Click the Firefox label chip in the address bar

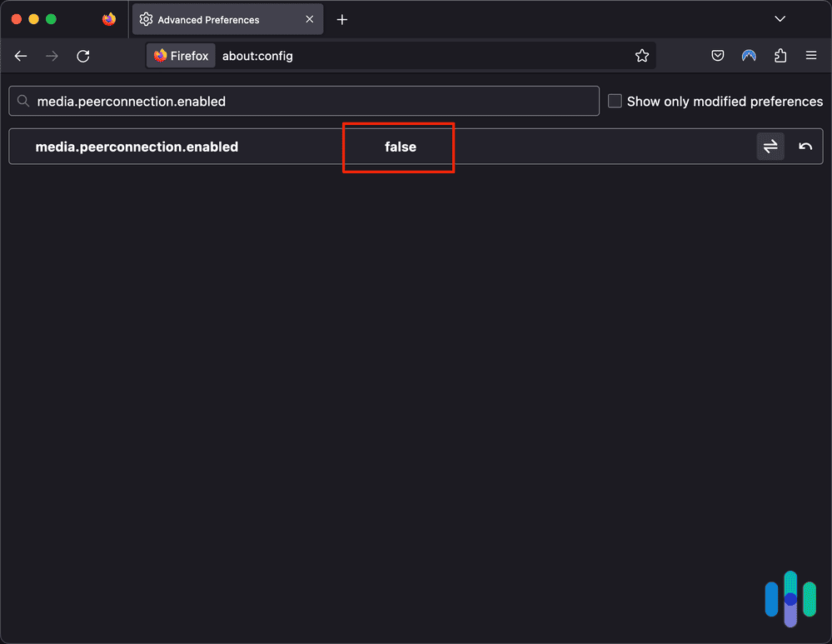181,55
